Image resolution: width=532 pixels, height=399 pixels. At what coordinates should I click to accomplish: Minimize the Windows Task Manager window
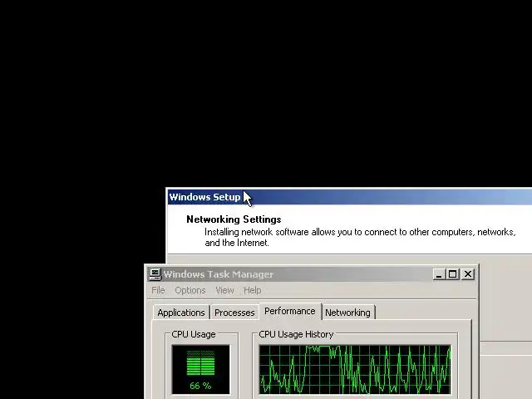click(439, 274)
